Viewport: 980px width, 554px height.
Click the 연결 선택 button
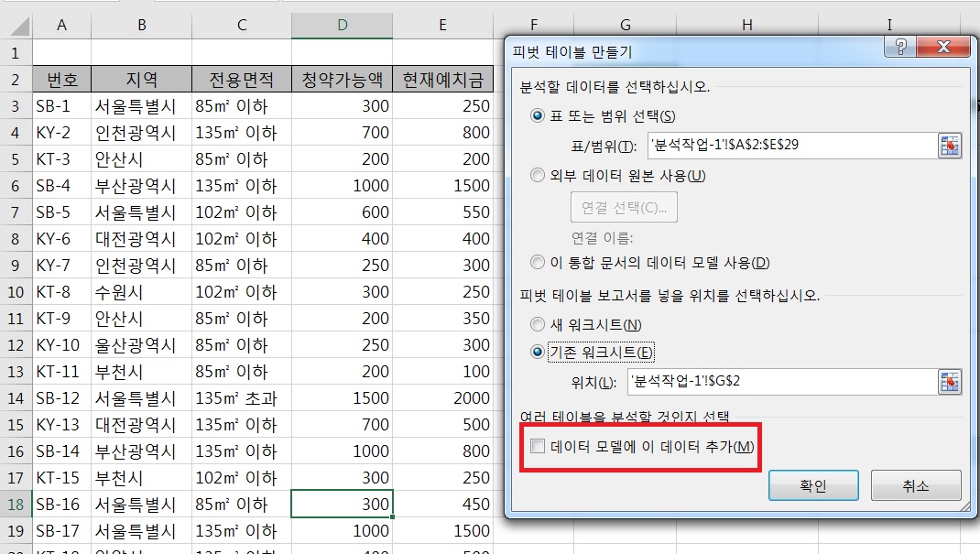pos(624,207)
